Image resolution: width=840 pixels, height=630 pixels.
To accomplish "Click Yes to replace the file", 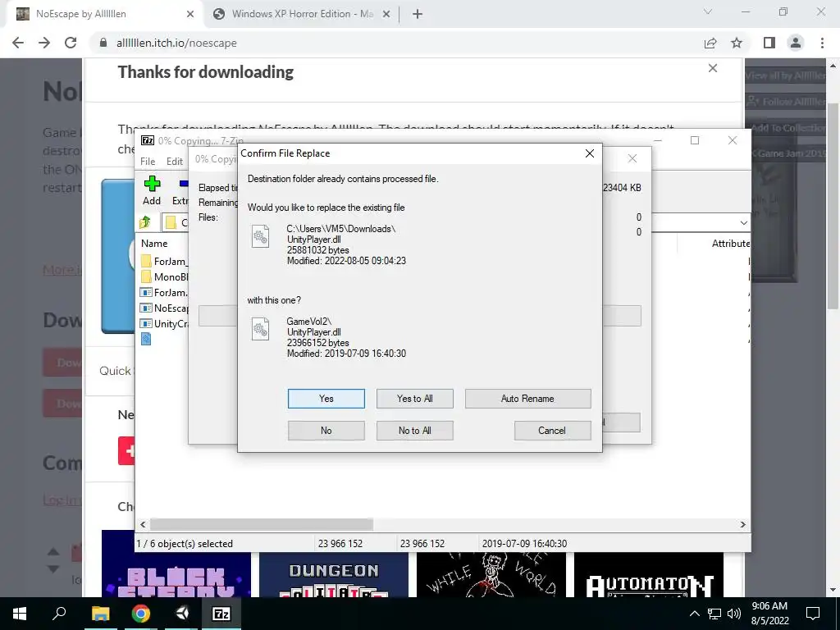I will (x=326, y=399).
